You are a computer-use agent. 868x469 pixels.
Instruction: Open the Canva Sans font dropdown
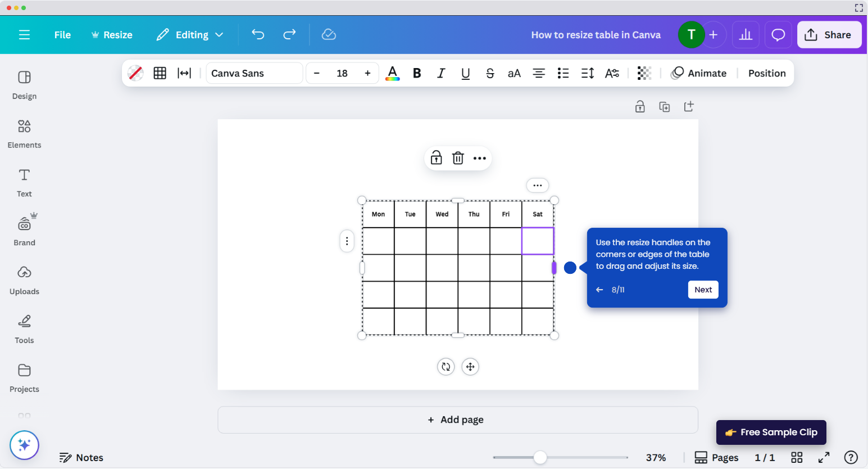[x=254, y=73]
